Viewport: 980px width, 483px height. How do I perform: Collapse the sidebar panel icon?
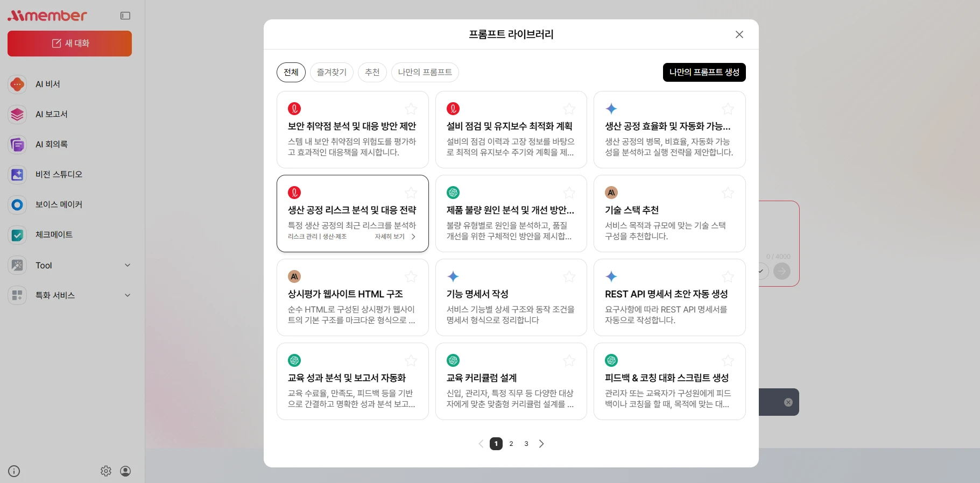[125, 16]
